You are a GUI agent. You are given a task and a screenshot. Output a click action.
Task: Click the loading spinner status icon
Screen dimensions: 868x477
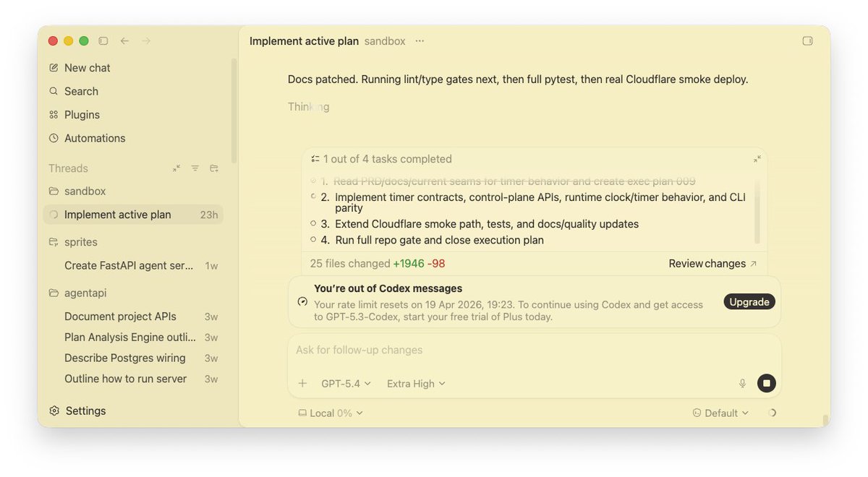click(x=771, y=413)
